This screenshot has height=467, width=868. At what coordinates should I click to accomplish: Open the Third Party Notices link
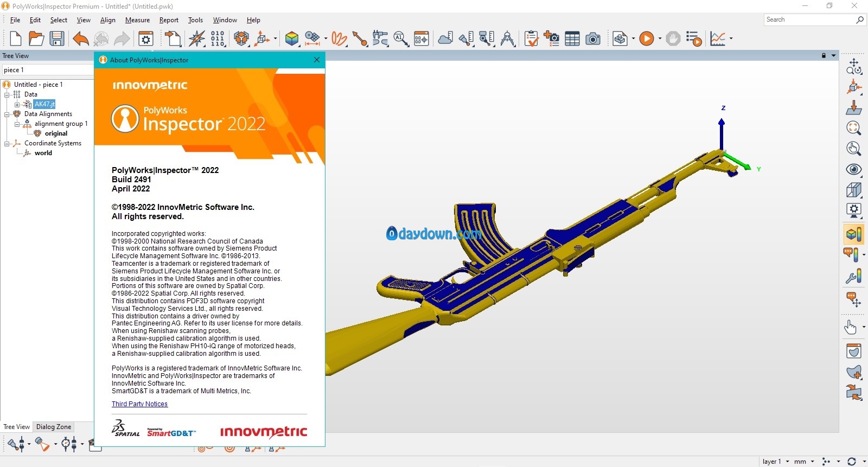click(139, 404)
